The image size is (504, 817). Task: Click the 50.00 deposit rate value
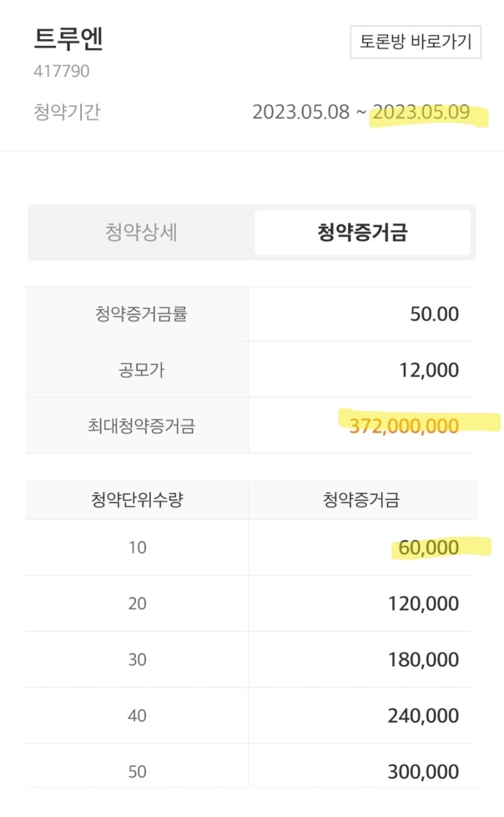point(434,314)
